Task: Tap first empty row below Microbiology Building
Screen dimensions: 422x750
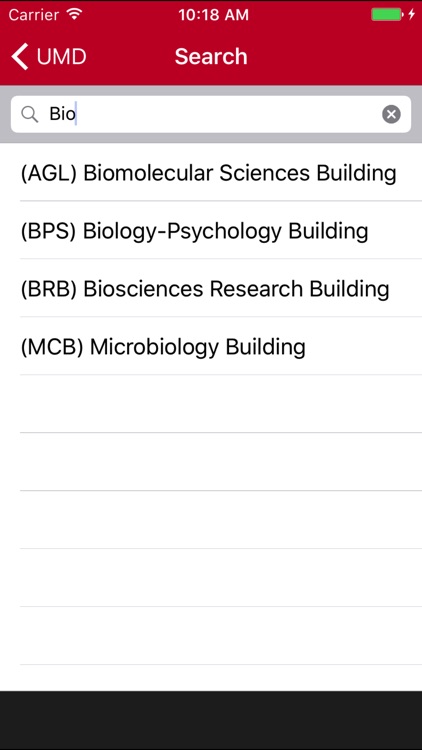Action: 211,404
